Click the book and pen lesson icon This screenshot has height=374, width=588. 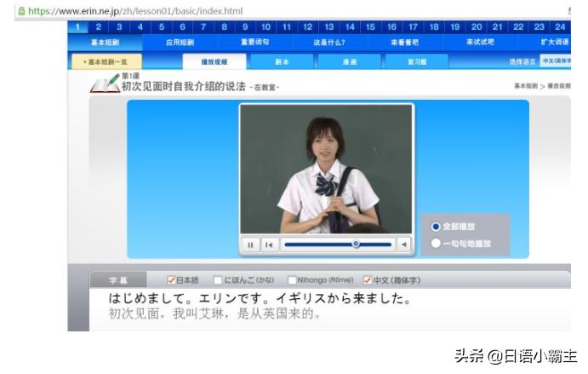point(106,83)
